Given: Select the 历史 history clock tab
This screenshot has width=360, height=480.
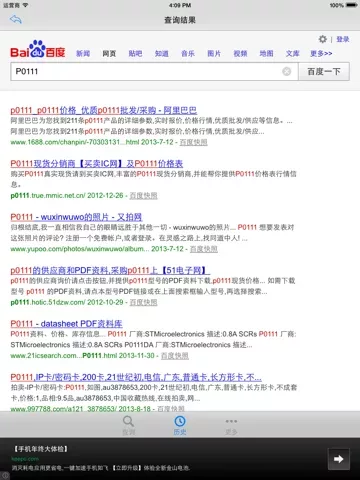Looking at the screenshot, I should point(180,425).
